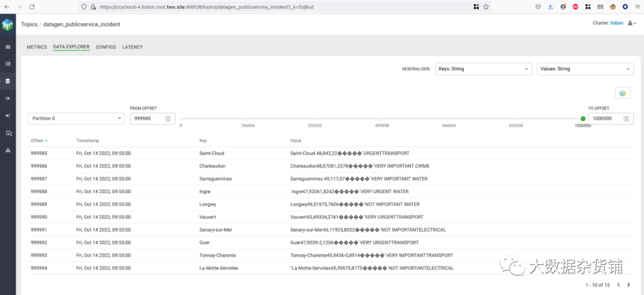Click the To Offset stepper arrows

tap(626, 119)
